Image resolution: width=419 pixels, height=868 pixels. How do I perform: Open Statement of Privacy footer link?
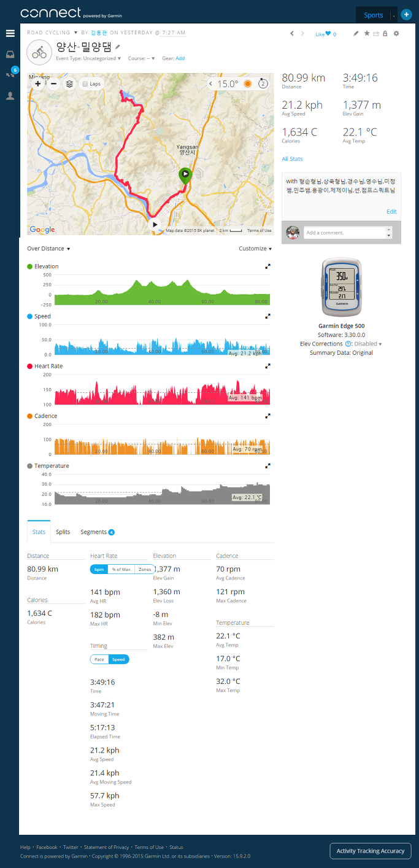tap(107, 847)
